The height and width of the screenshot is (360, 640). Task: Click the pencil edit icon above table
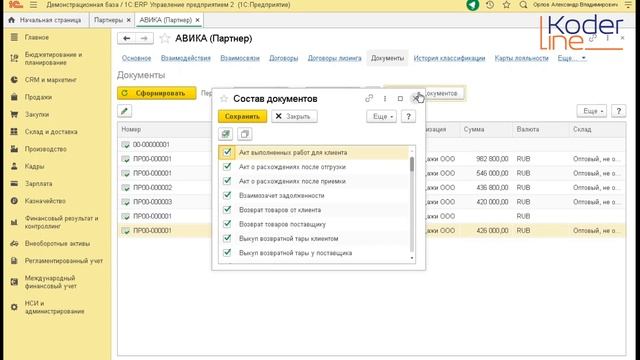(124, 111)
